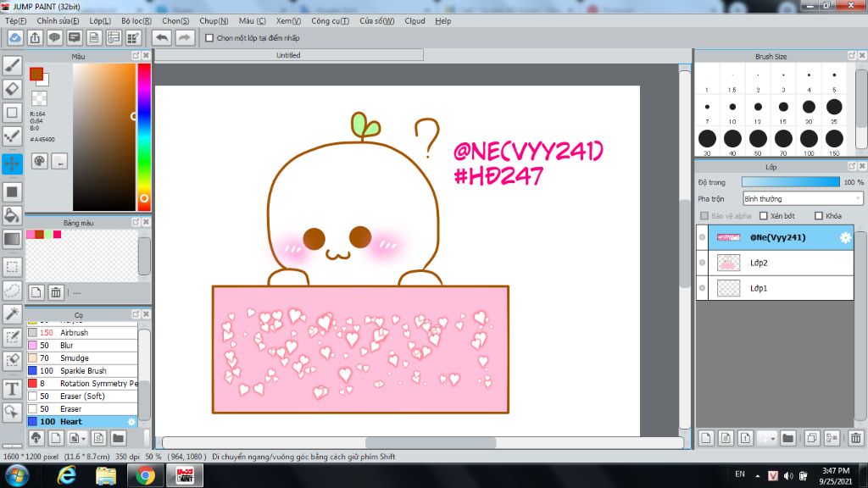
Task: Select the Sparkle Brush entry
Action: pyautogui.click(x=83, y=371)
